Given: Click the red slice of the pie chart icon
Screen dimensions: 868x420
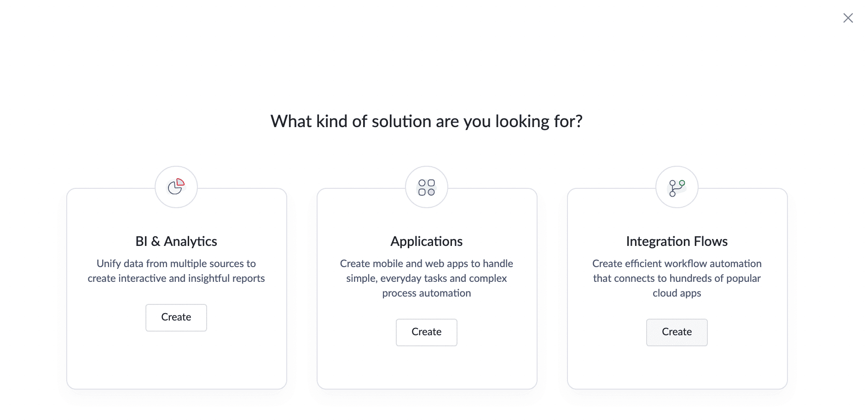Looking at the screenshot, I should pos(180,182).
